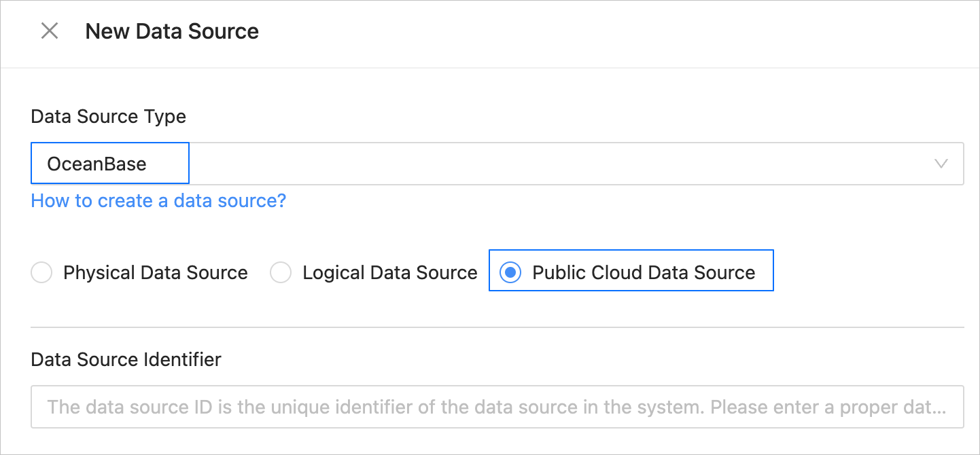The width and height of the screenshot is (980, 455).
Task: Click the dropdown arrow on Data Source Type
Action: coord(941,163)
